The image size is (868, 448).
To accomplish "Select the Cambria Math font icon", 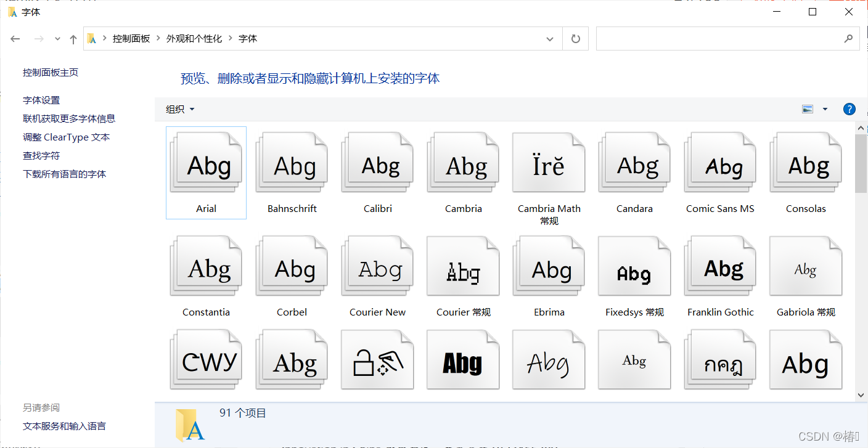I will pos(549,162).
